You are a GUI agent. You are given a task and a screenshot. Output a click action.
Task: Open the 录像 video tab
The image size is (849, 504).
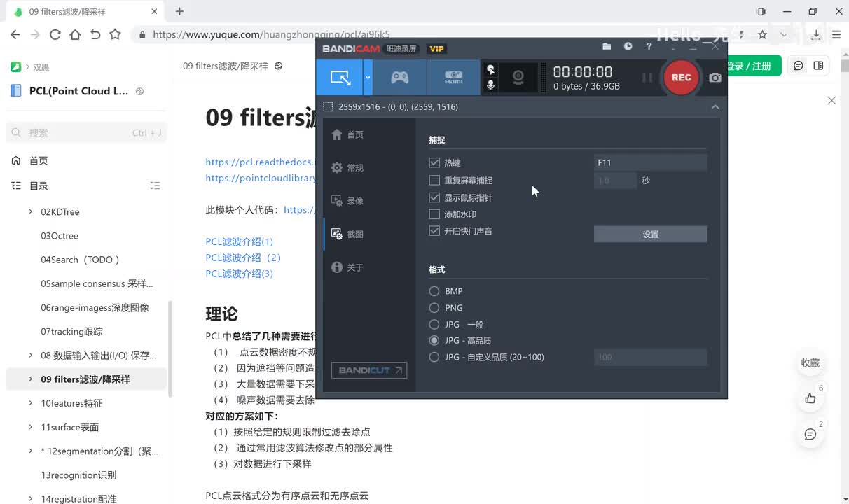(348, 201)
